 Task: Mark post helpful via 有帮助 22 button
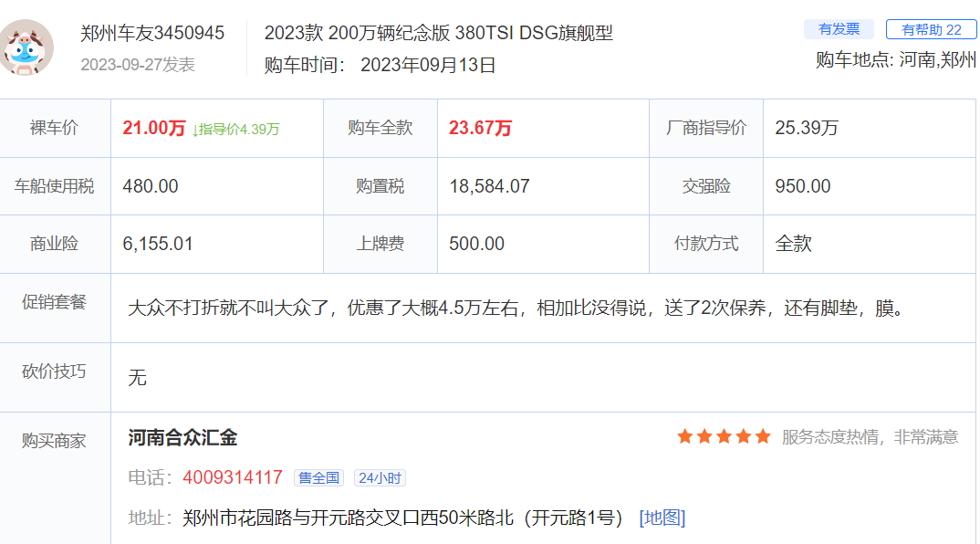[932, 29]
